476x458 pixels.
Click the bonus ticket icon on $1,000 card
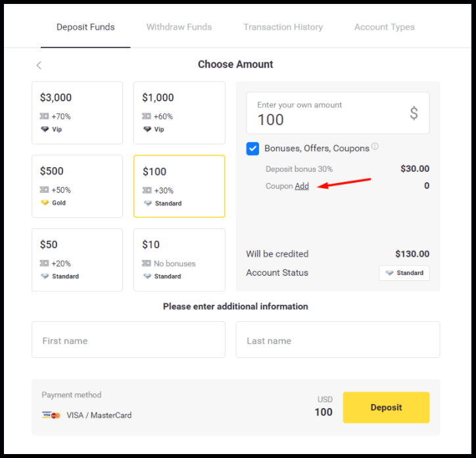[147, 116]
